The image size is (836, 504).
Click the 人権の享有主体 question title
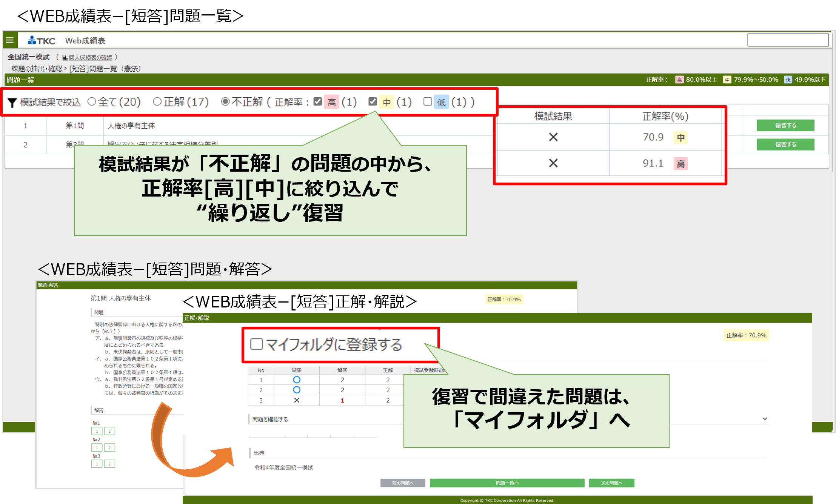[131, 126]
